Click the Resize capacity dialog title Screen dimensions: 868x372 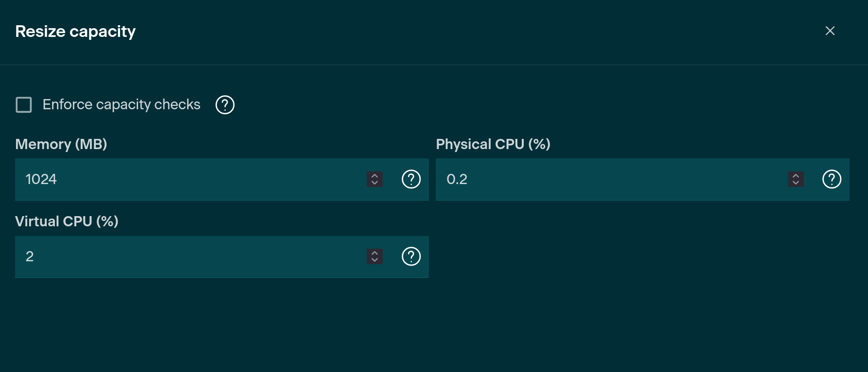point(75,32)
